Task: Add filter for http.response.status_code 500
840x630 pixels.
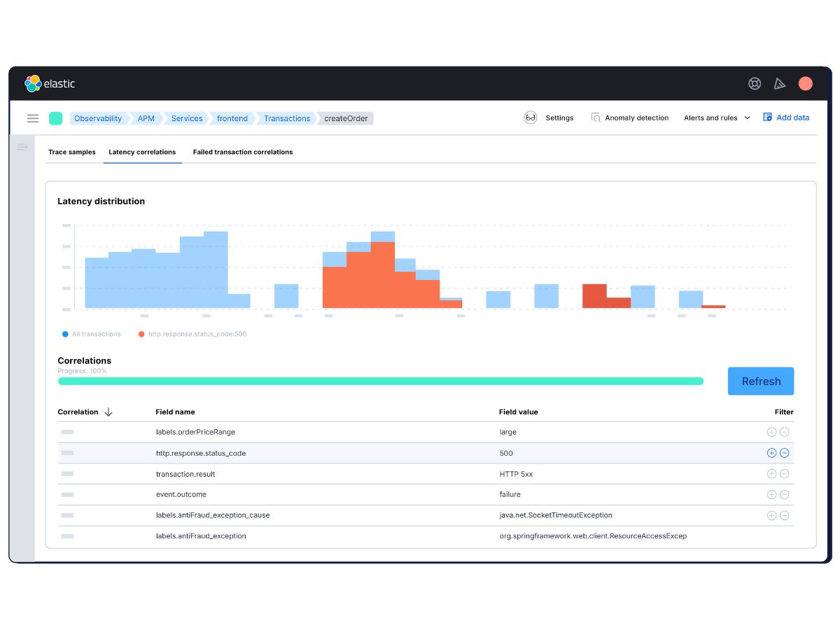Action: click(x=771, y=453)
